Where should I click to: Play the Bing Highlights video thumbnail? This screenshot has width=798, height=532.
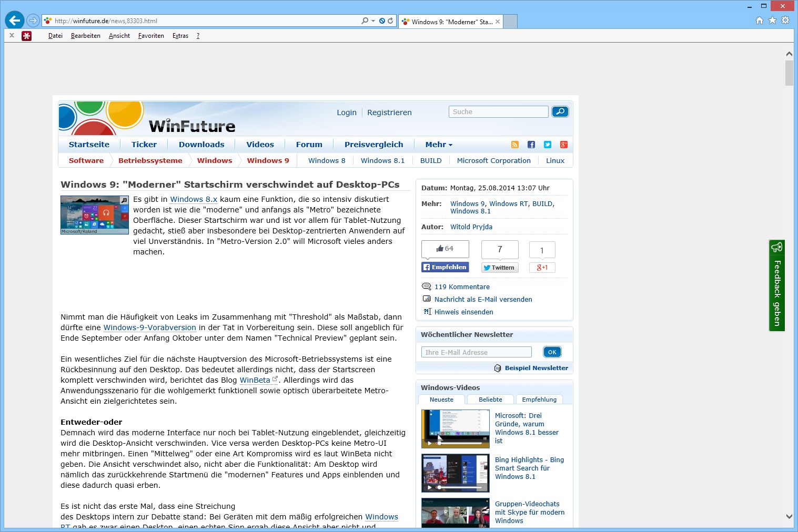click(x=456, y=473)
